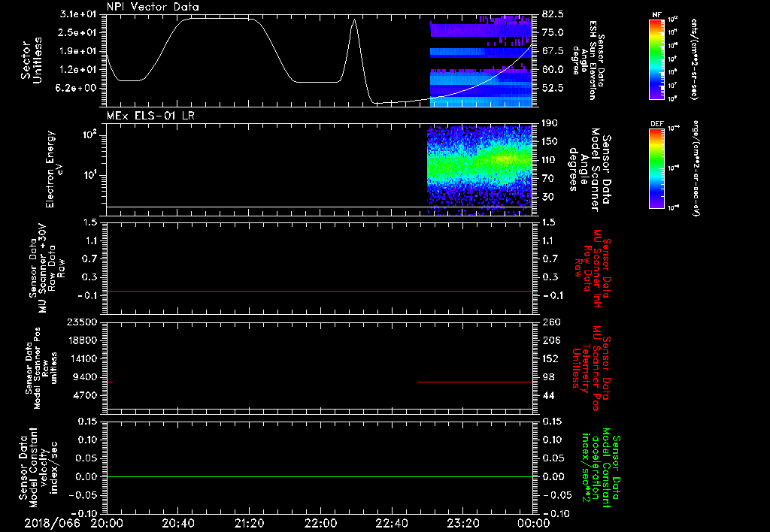The height and width of the screenshot is (532, 770).
Task: Click the "NF" label above the color bar
Action: pos(657,15)
